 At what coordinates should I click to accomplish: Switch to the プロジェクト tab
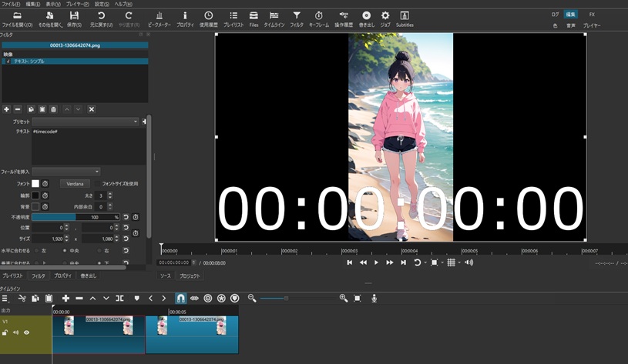190,276
